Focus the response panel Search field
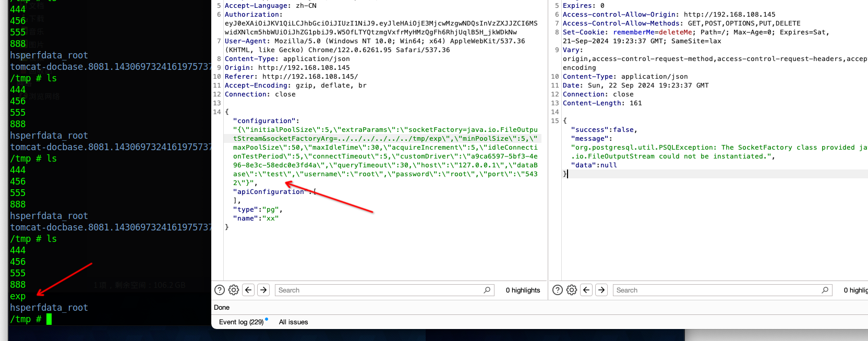This screenshot has width=868, height=341. tap(715, 290)
